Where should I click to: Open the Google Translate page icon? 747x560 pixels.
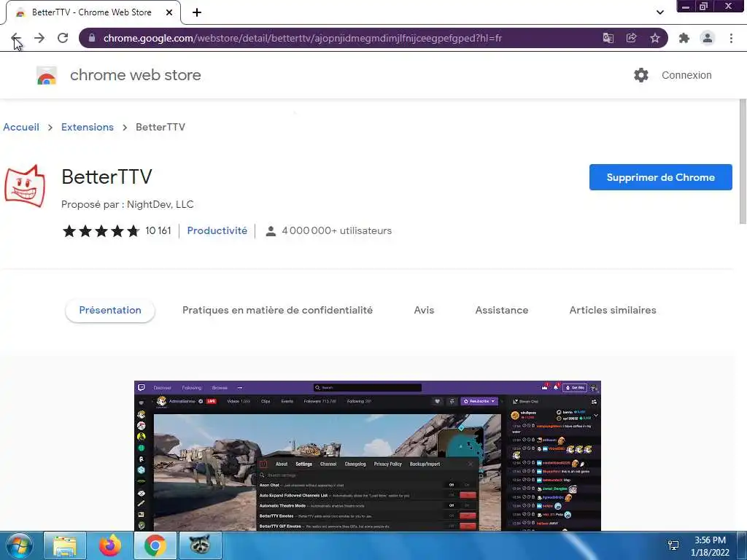click(608, 38)
